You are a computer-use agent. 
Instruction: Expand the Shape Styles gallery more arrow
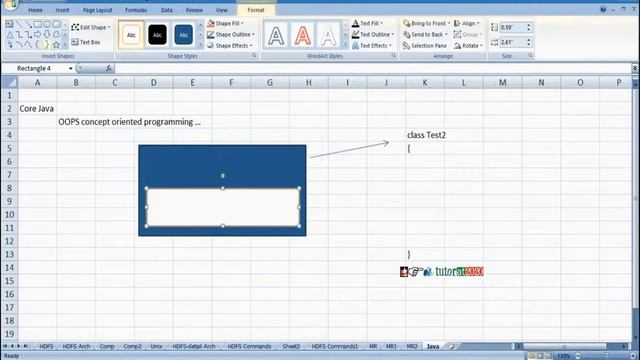click(200, 45)
